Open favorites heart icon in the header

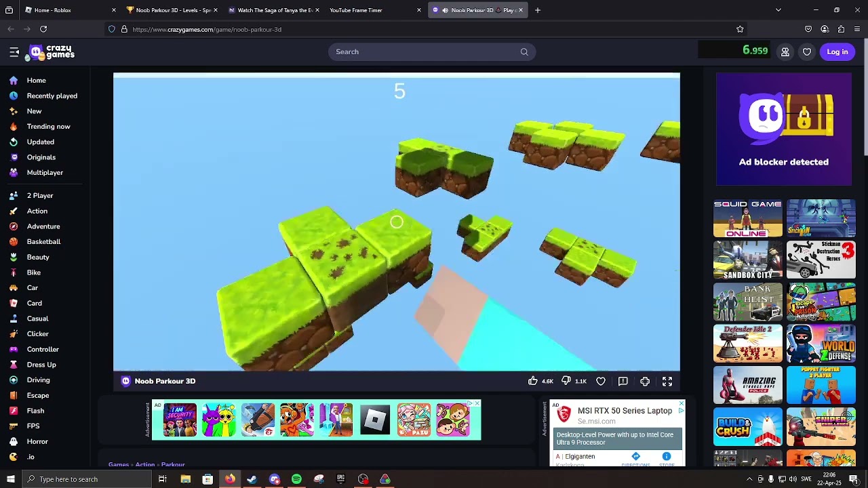(807, 52)
